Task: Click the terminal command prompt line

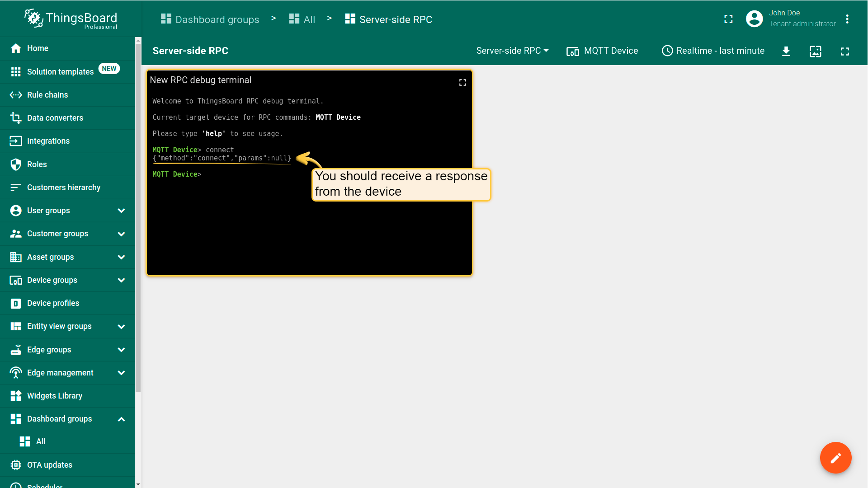Action: click(x=177, y=174)
